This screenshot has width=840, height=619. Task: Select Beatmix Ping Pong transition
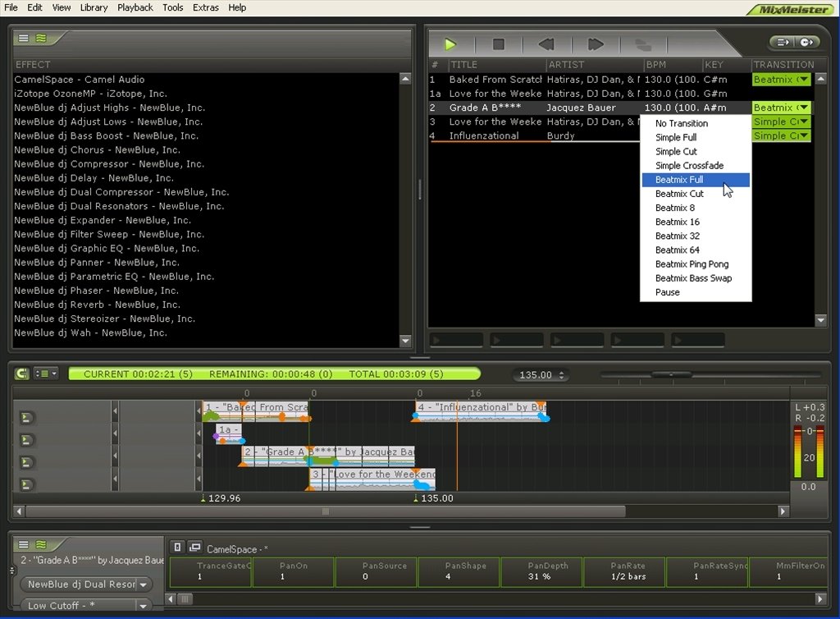696,264
